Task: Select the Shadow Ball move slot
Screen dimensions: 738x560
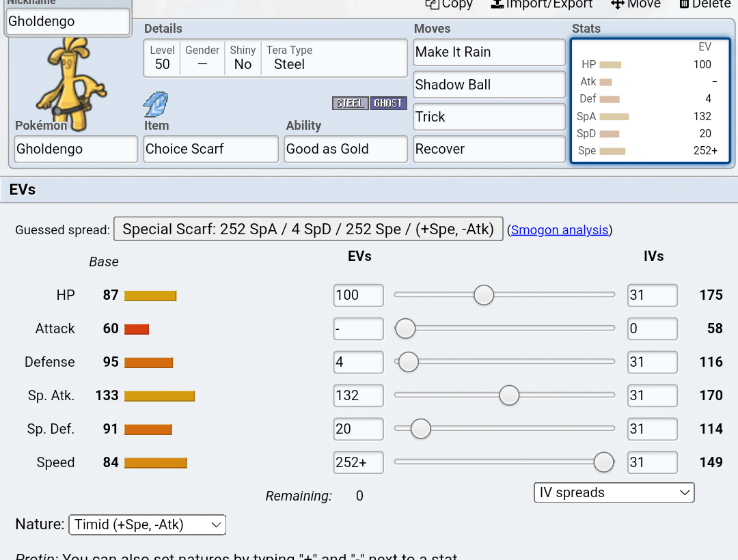Action: [x=489, y=85]
